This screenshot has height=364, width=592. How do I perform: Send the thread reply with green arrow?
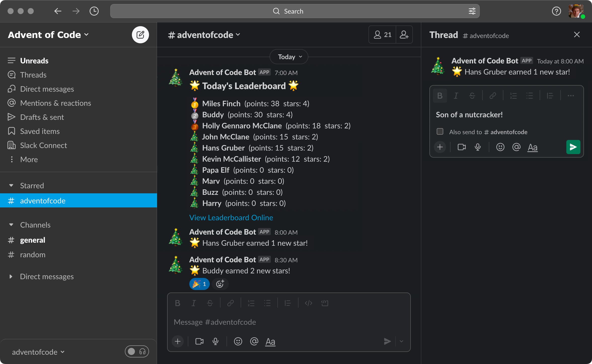pyautogui.click(x=573, y=147)
